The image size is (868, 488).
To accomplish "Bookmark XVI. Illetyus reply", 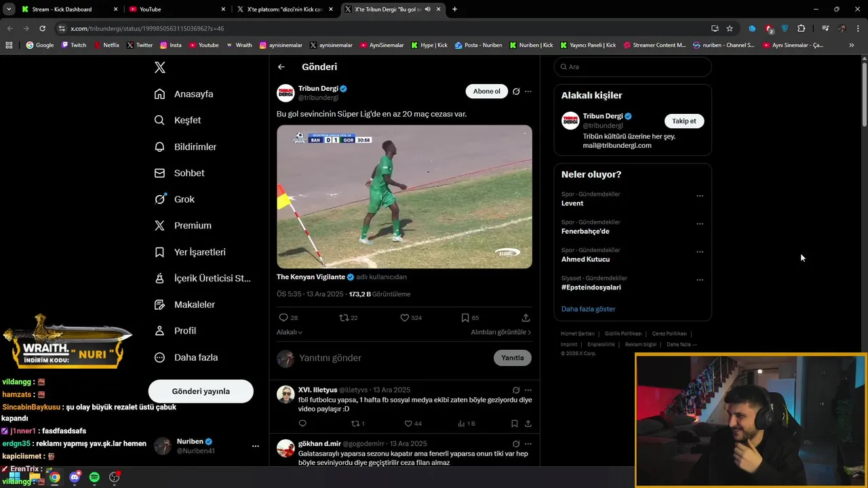I will tap(515, 424).
